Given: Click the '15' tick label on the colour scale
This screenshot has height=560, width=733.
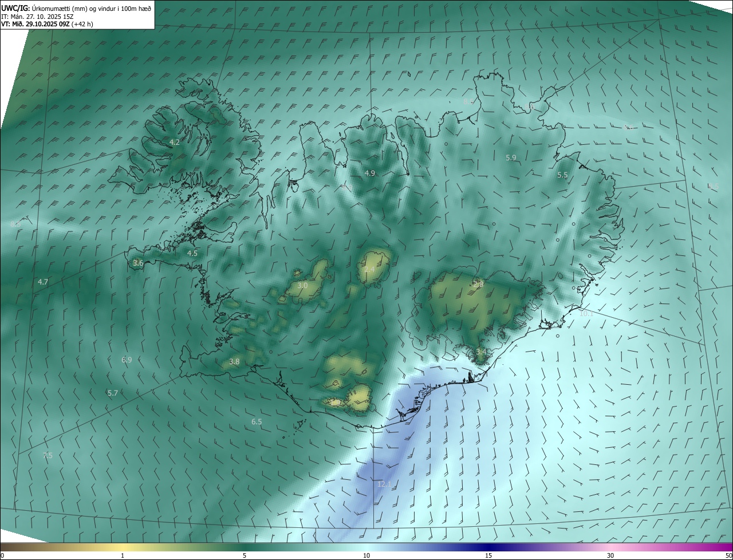Looking at the screenshot, I should pos(488,555).
